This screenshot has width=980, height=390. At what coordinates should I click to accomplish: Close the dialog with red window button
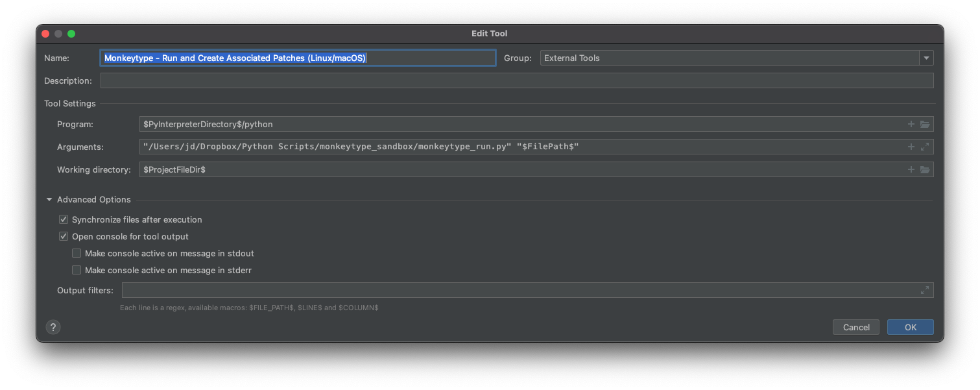click(x=45, y=34)
